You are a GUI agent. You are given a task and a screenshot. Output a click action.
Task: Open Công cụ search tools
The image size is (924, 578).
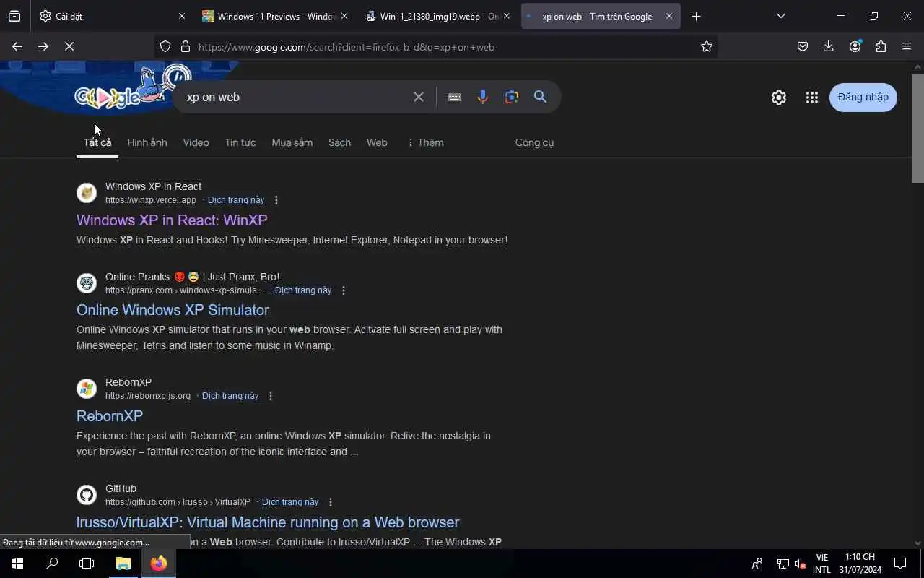[x=534, y=142]
